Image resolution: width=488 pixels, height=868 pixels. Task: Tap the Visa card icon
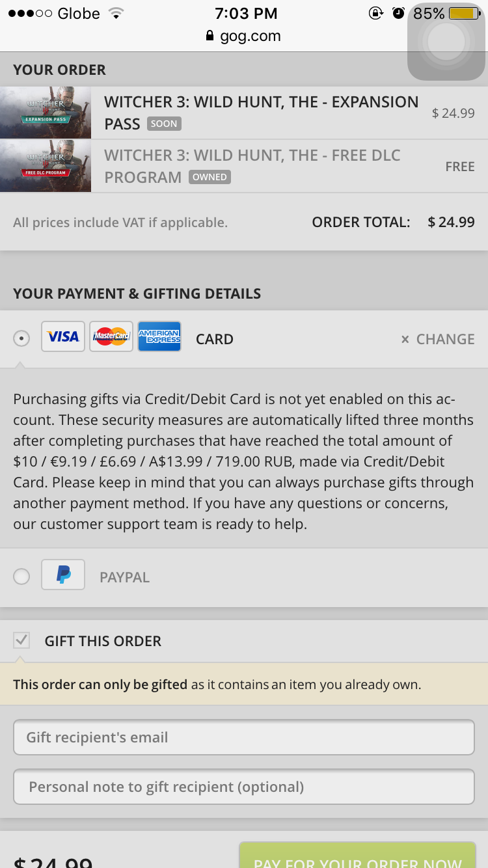click(x=63, y=336)
